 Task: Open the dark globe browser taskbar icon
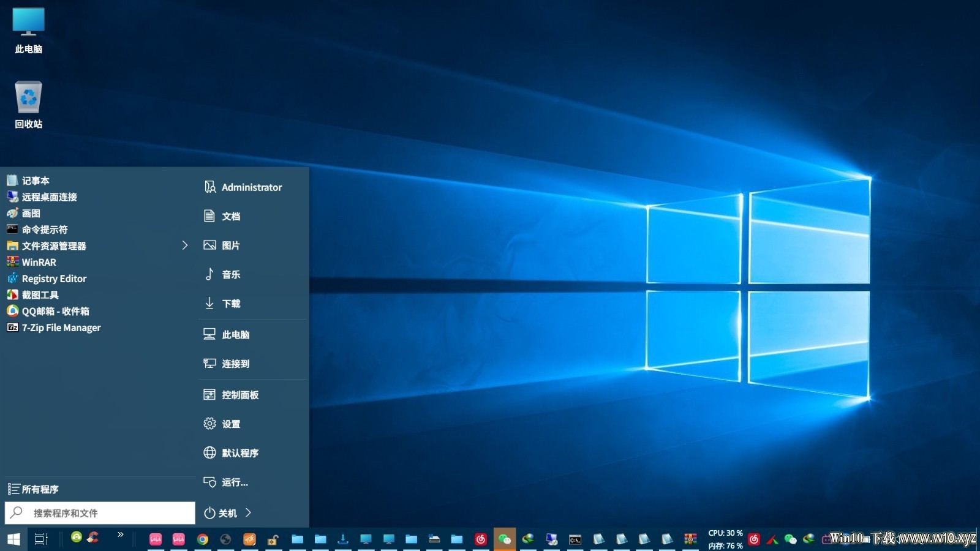[x=225, y=539]
